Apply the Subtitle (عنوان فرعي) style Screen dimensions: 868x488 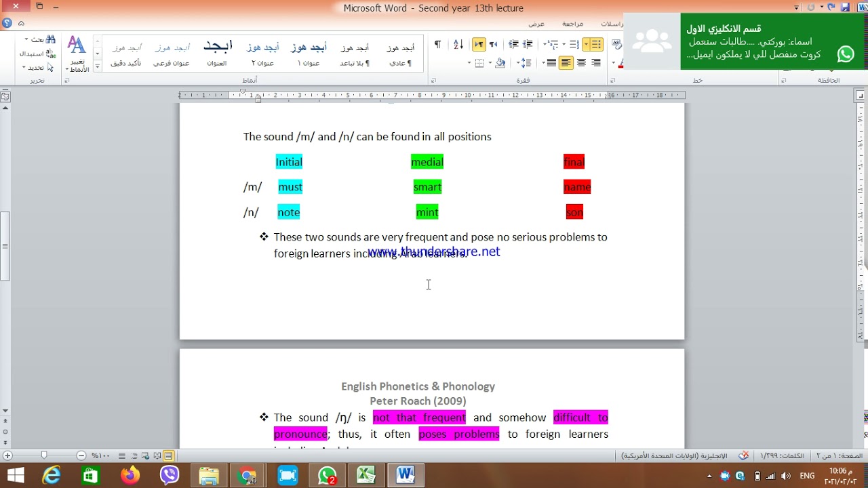click(171, 54)
